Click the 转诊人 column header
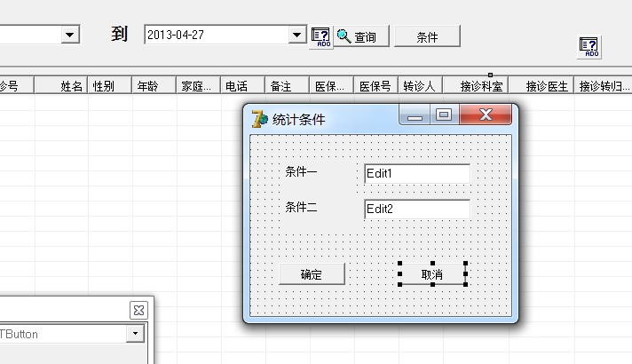This screenshot has width=632, height=364. (x=420, y=86)
